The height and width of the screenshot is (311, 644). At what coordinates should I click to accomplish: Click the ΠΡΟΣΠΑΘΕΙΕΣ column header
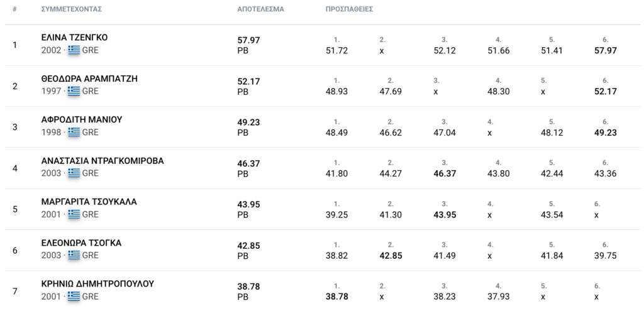[x=350, y=9]
